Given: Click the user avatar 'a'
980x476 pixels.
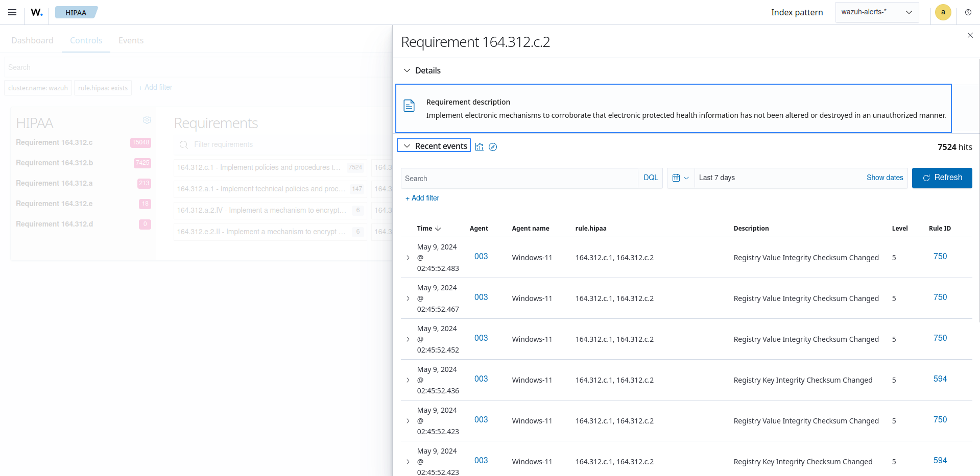Looking at the screenshot, I should tap(943, 12).
